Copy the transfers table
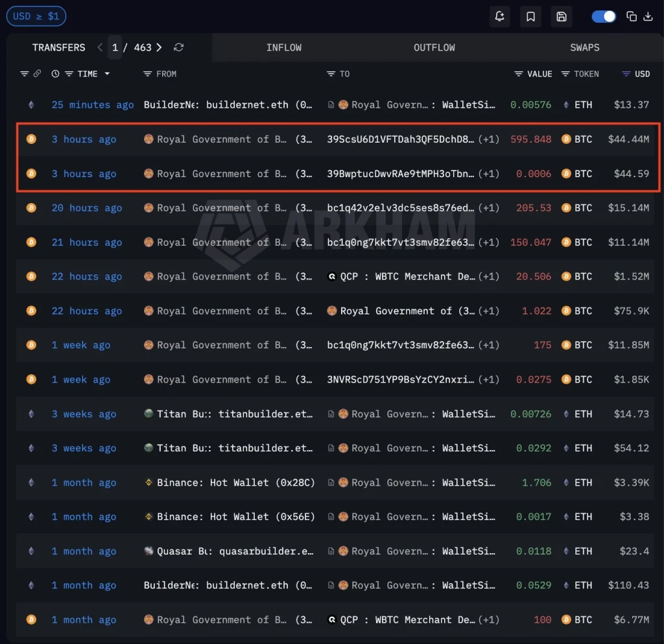The height and width of the screenshot is (644, 664). coord(632,16)
